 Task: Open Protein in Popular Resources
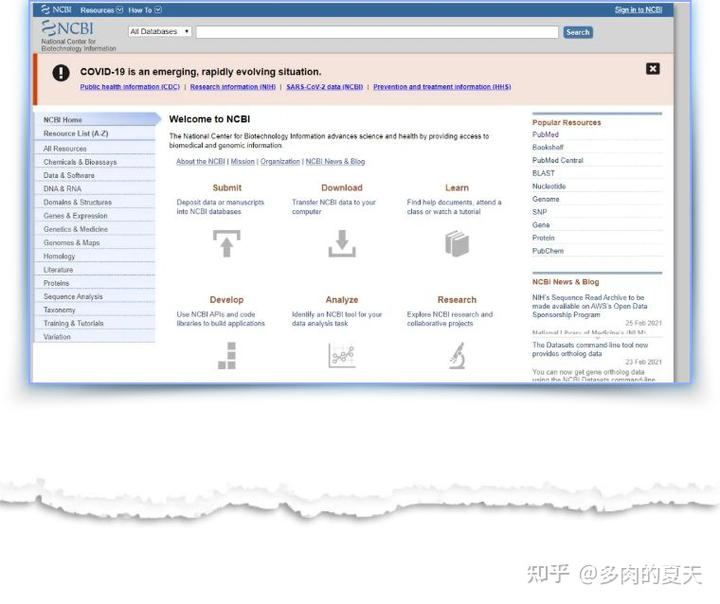[x=543, y=238]
